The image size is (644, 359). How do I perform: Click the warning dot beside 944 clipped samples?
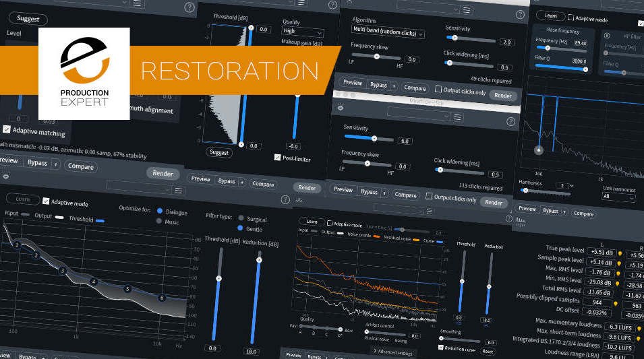615,304
